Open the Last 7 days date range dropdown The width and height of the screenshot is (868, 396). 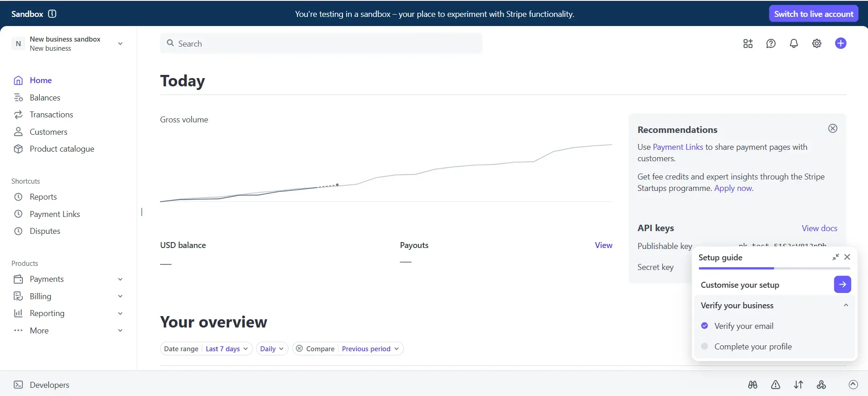pos(226,348)
